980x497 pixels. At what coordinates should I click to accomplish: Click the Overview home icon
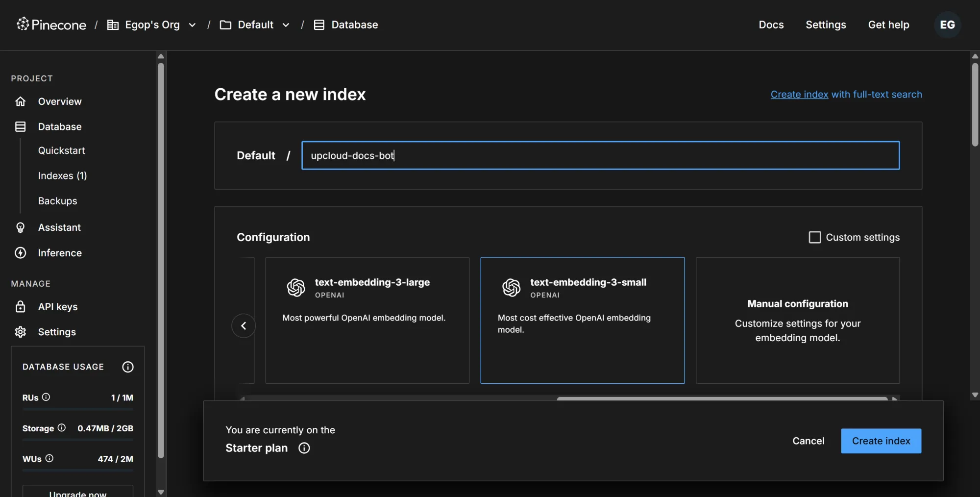click(x=20, y=101)
